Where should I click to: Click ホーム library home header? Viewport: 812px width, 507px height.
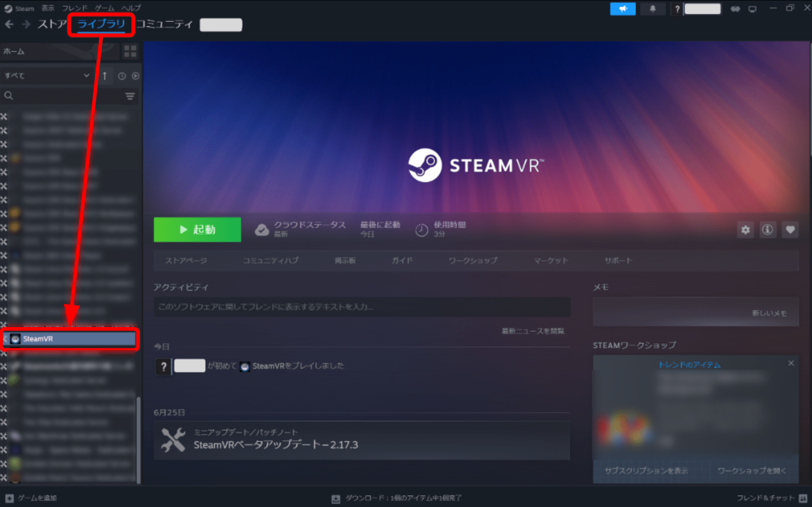[x=60, y=51]
